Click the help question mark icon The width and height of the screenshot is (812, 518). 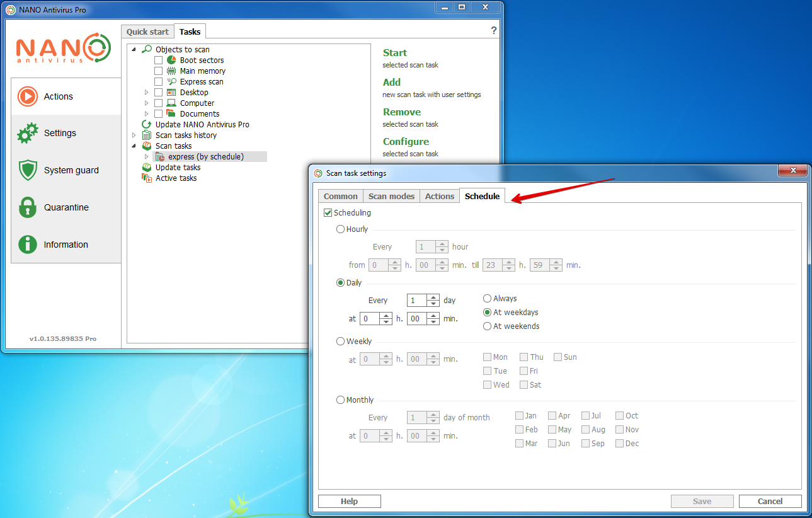493,31
